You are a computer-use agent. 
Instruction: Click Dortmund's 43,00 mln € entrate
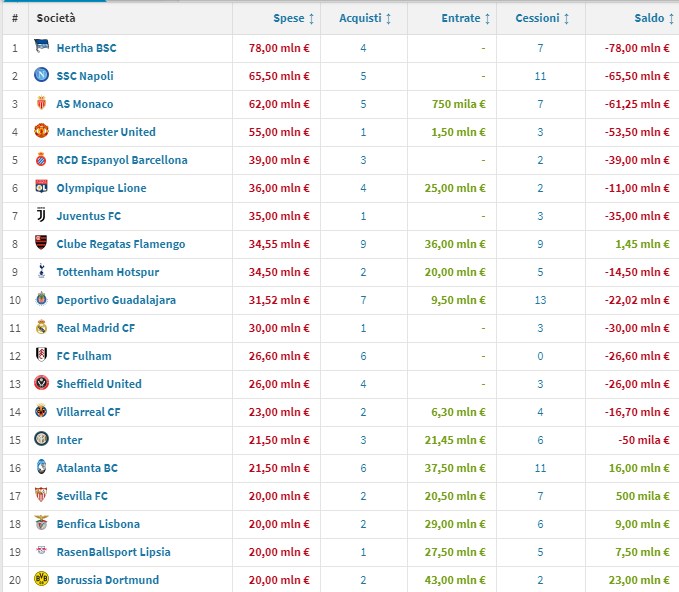[455, 580]
